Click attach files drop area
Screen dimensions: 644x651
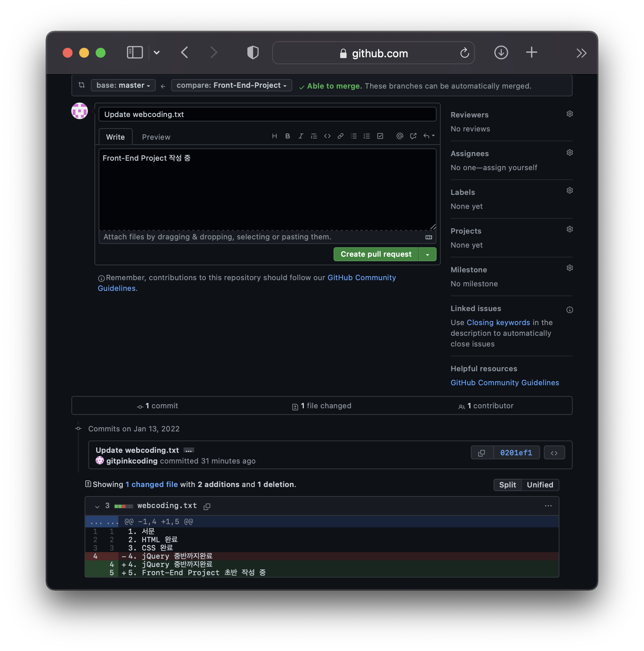pyautogui.click(x=267, y=237)
